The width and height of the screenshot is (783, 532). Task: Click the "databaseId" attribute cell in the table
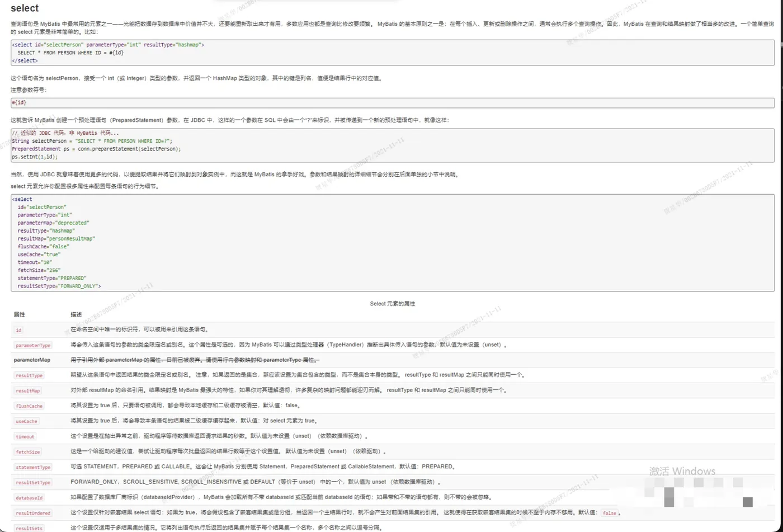[x=29, y=497]
